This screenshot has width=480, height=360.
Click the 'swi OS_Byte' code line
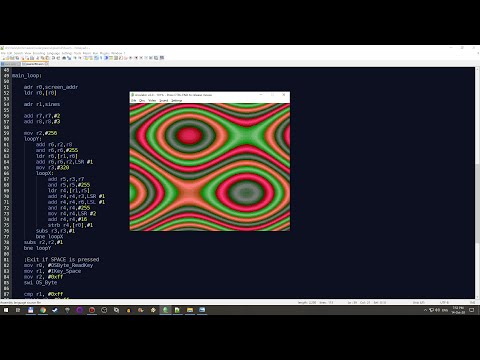[x=40, y=283]
